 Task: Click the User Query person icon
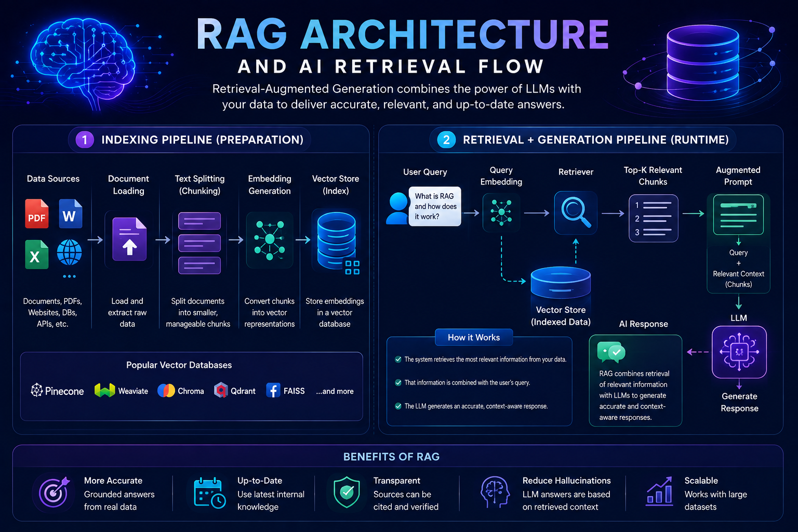(x=398, y=208)
